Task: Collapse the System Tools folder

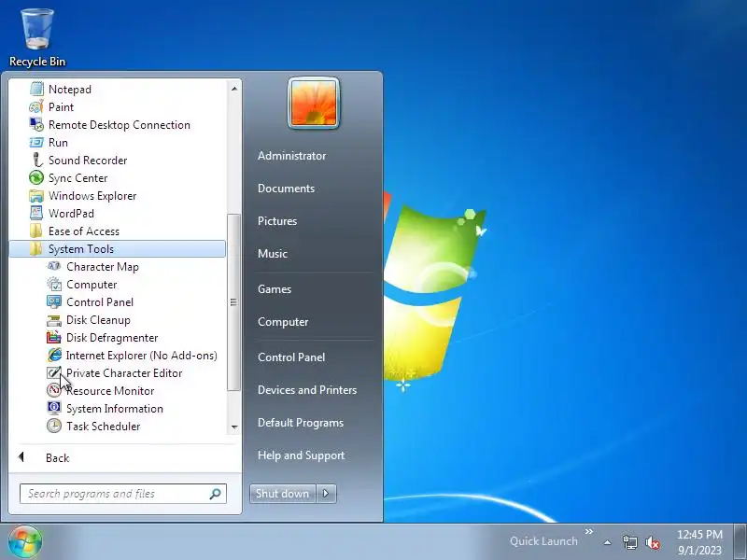Action: tap(118, 248)
